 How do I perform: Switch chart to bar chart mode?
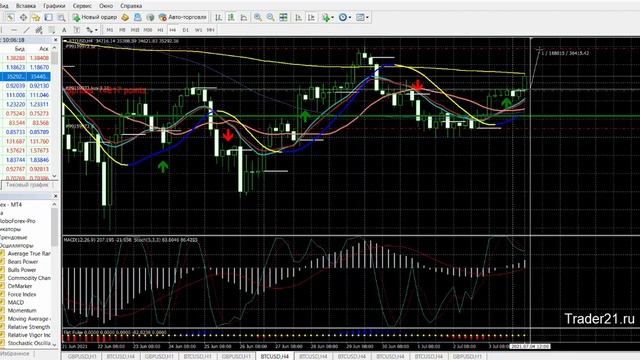click(218, 17)
